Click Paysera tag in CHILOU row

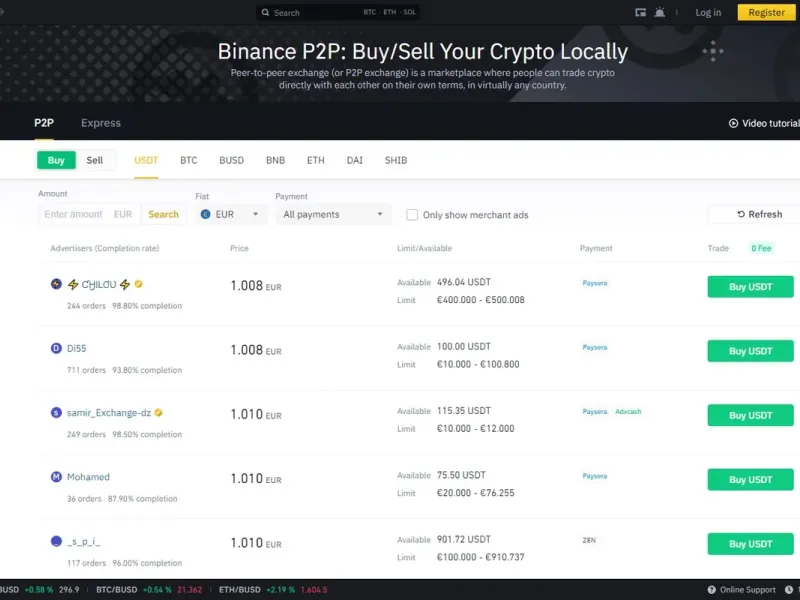[x=595, y=283]
